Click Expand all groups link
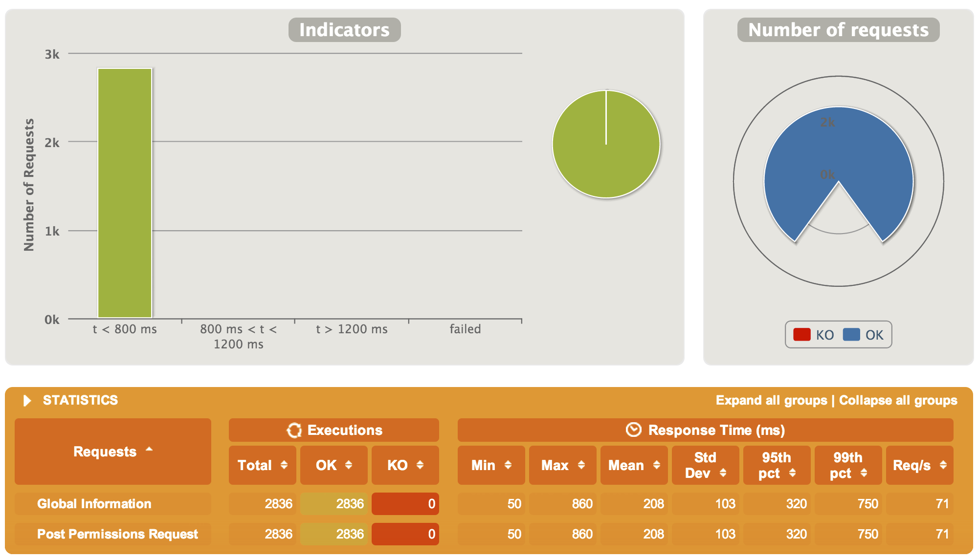 pos(771,400)
